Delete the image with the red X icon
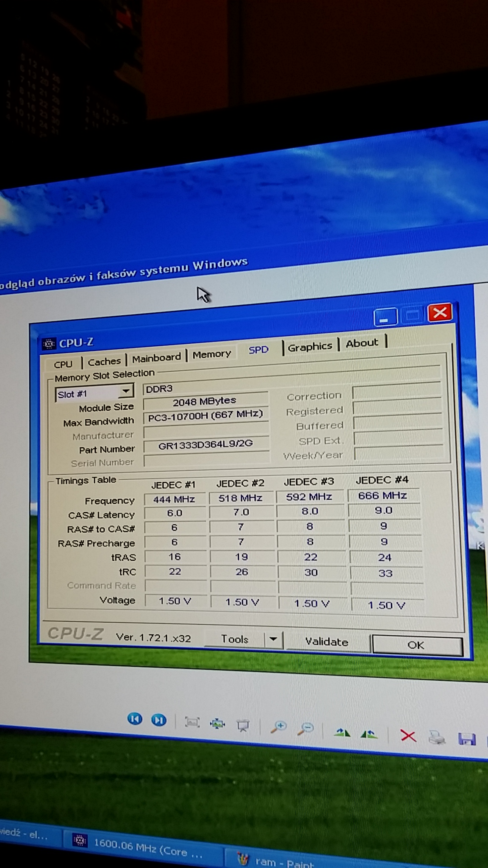 408,736
